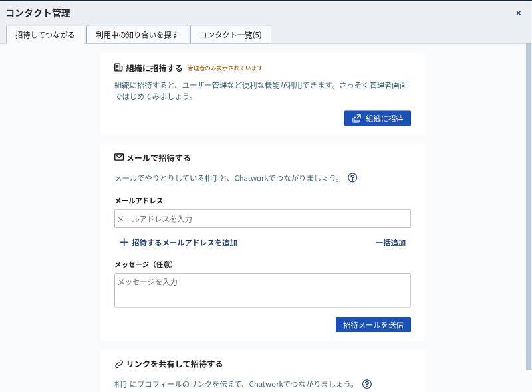Click the organization building icon
Screen dimensions: 532x392
coord(118,68)
